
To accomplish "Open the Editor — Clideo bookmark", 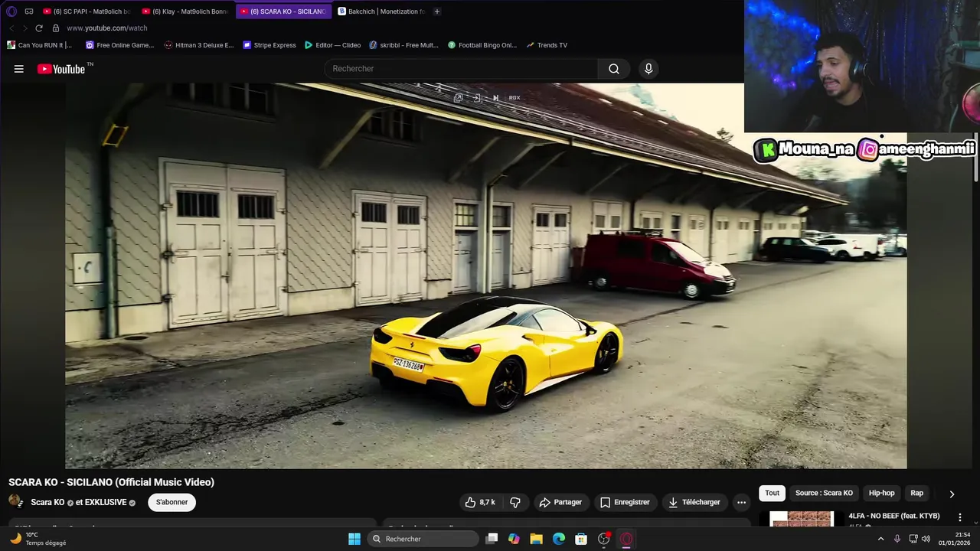I will click(333, 45).
